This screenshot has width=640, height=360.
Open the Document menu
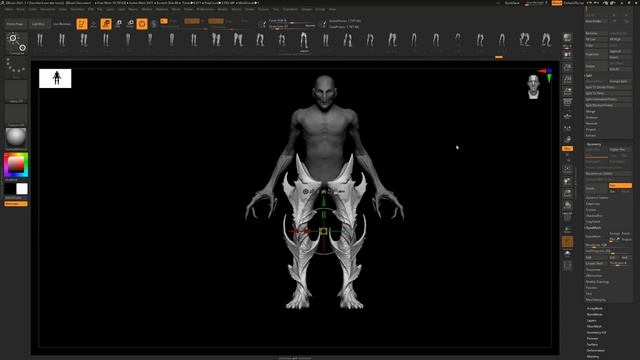click(48, 9)
